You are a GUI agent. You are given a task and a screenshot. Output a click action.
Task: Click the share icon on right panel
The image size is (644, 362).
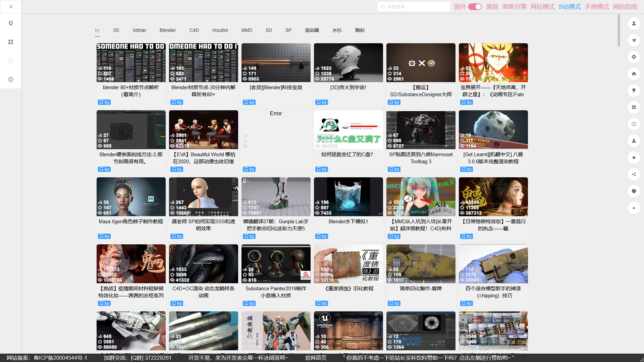[634, 174]
